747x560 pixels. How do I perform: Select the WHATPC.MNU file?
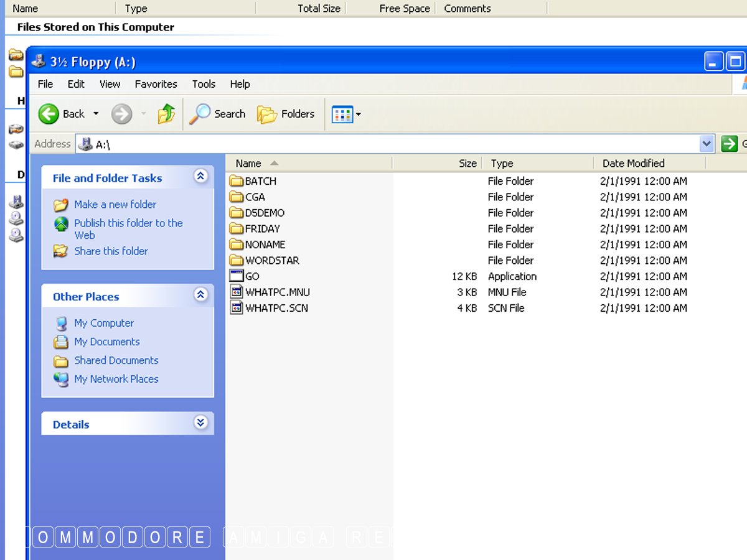pyautogui.click(x=277, y=292)
